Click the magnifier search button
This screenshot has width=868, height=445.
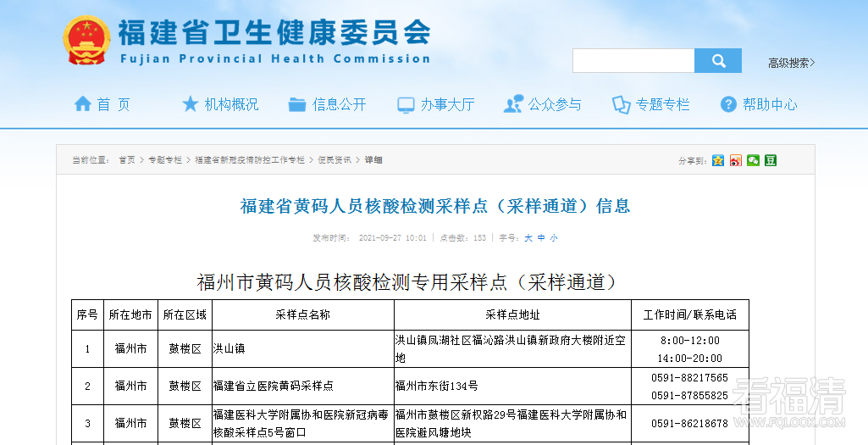718,61
